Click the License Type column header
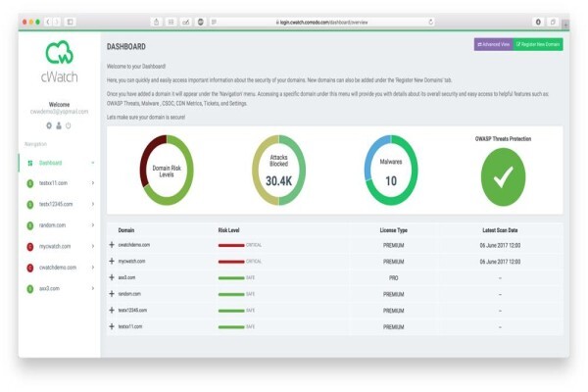The height and width of the screenshot is (392, 588). [x=393, y=230]
